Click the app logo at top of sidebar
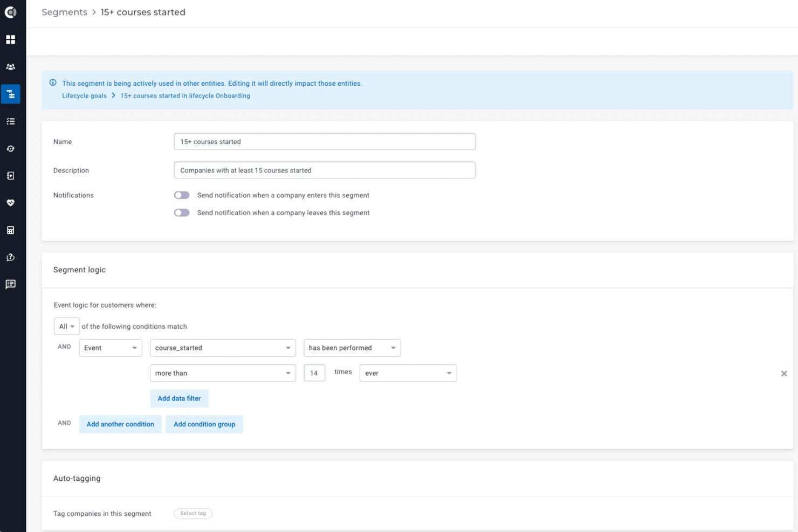 (11, 12)
